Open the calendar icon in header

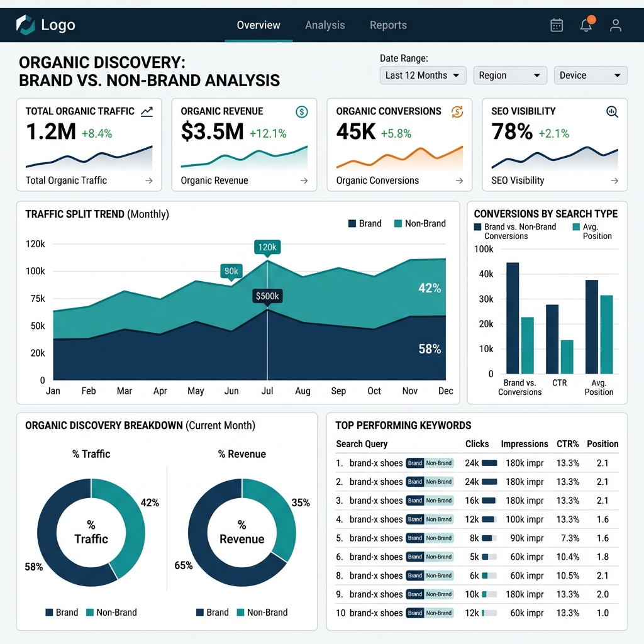point(557,25)
